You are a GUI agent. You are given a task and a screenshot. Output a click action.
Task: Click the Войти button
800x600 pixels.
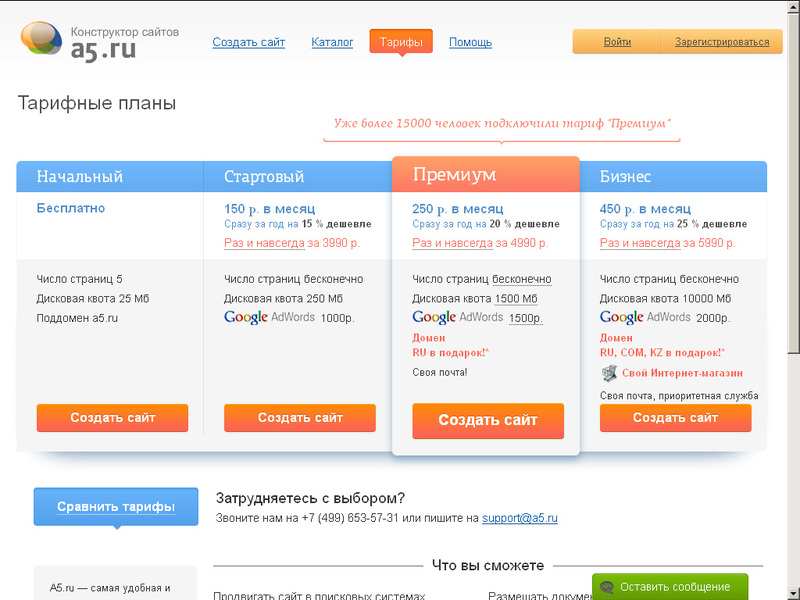point(617,42)
